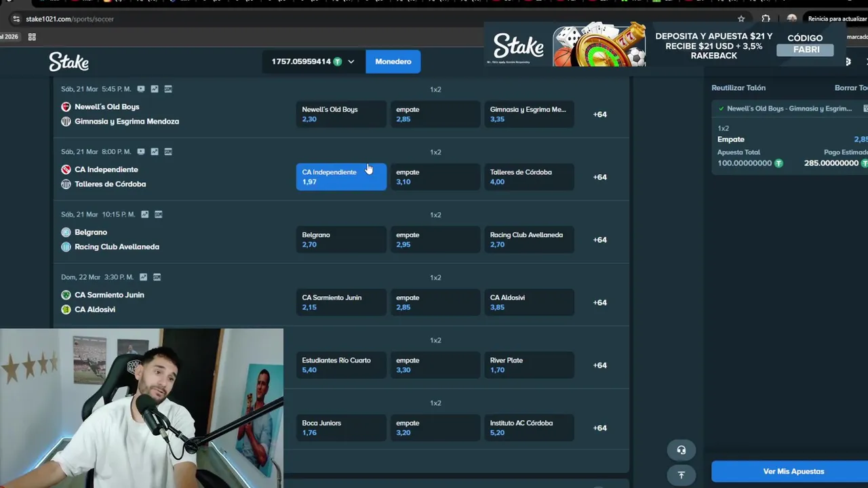Click the Belgrano team crest
This screenshot has width=868, height=488.
click(66, 232)
